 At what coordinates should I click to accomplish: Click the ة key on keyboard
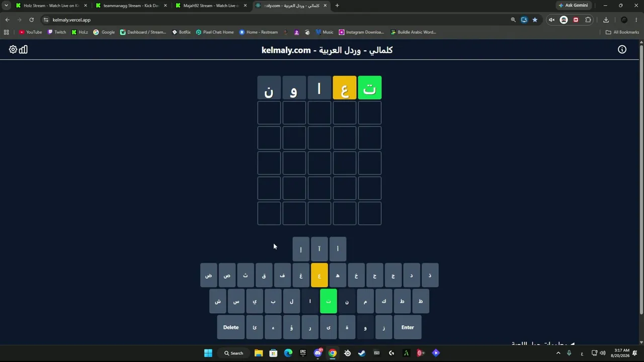(x=347, y=327)
